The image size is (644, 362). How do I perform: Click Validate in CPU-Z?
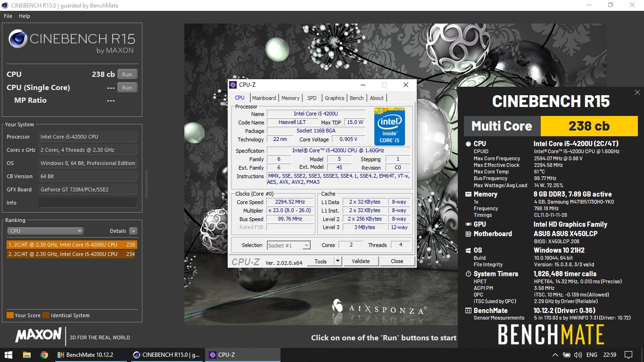(x=361, y=261)
